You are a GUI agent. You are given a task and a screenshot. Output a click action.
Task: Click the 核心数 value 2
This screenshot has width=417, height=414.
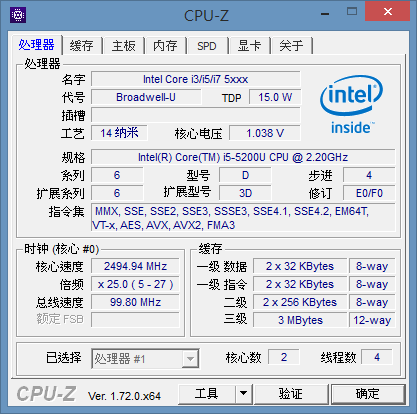pyautogui.click(x=284, y=357)
